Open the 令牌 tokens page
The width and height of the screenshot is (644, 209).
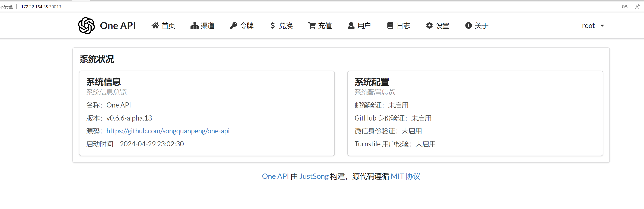(x=246, y=25)
